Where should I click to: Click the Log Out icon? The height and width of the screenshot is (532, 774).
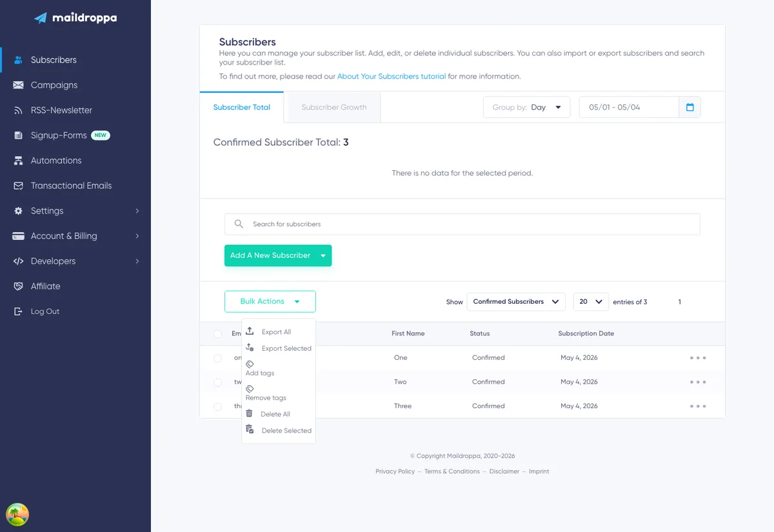(18, 311)
